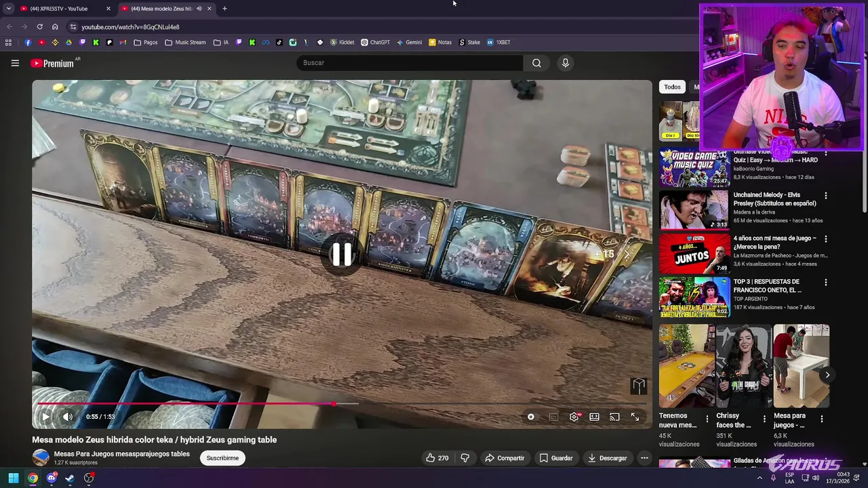This screenshot has width=868, height=488.
Task: Go to browser home page
Action: pos(55,27)
